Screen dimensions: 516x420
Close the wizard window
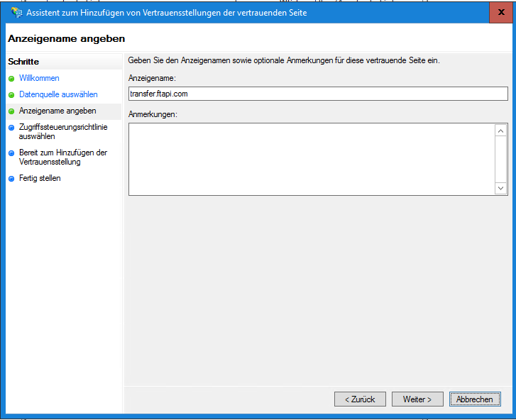coord(501,13)
